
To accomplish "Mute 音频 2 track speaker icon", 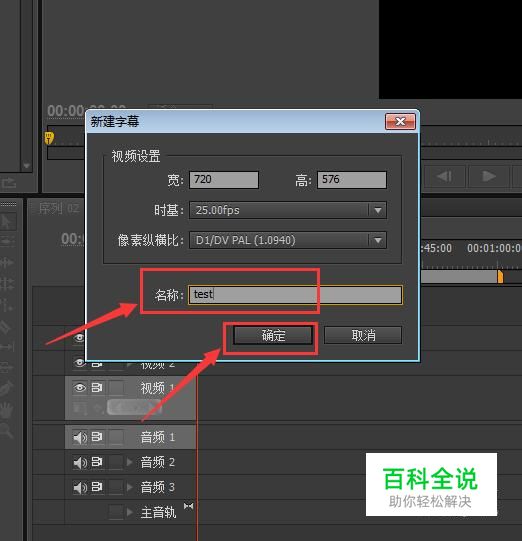I will point(80,462).
